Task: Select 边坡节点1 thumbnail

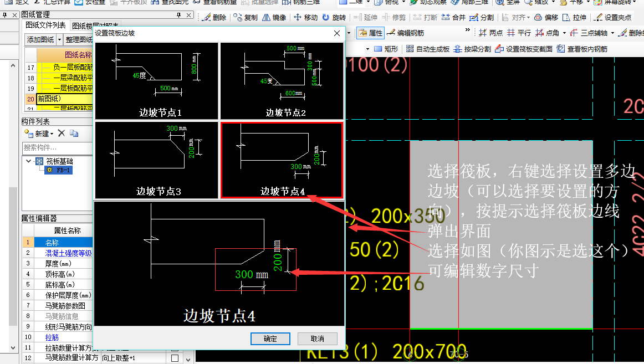Action: point(156,81)
